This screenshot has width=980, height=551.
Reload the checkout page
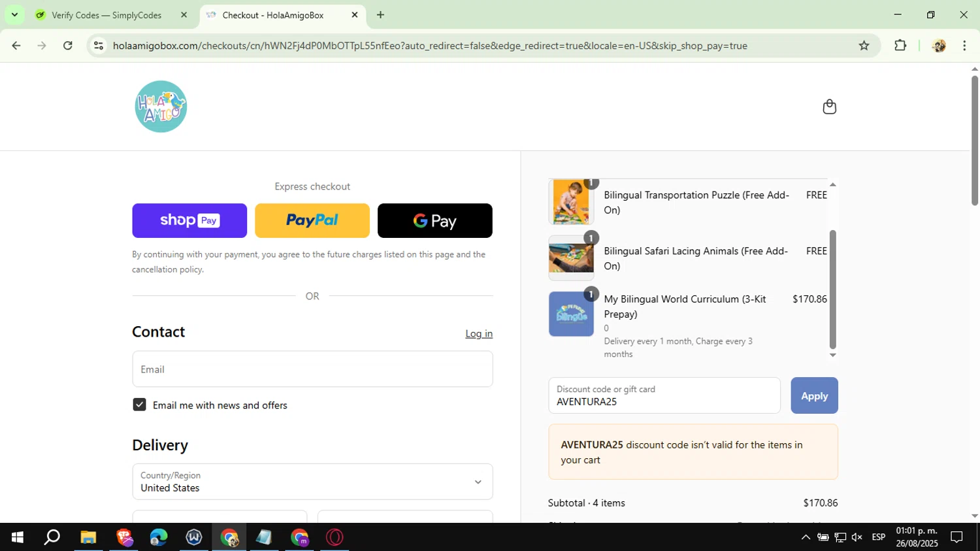pos(68,46)
